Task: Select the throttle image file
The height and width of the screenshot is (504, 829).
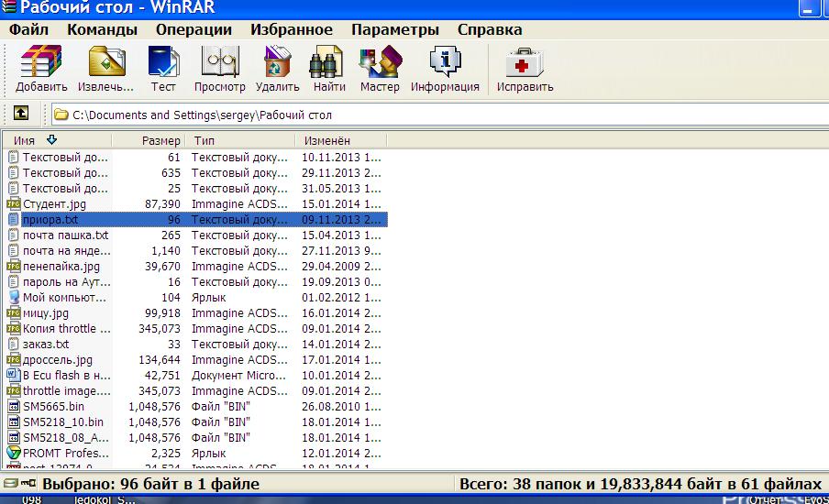Action: point(67,391)
